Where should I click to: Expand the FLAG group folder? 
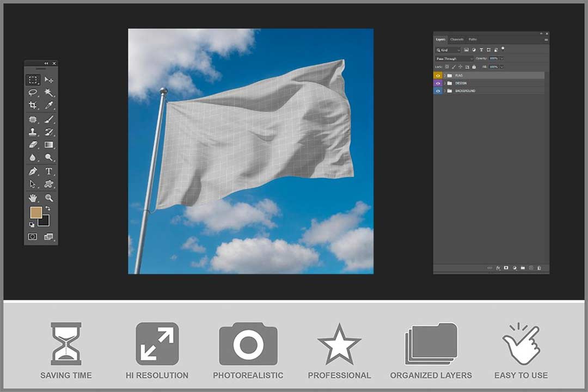click(x=444, y=76)
